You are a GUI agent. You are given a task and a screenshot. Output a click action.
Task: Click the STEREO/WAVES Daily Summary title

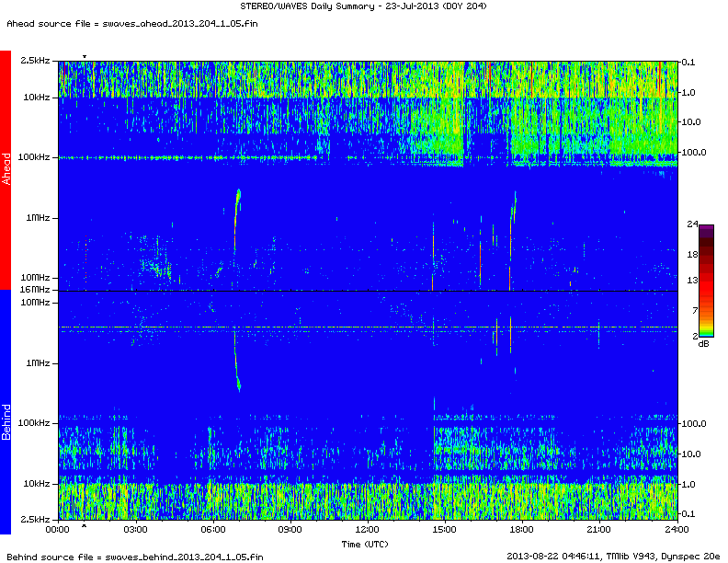click(366, 6)
